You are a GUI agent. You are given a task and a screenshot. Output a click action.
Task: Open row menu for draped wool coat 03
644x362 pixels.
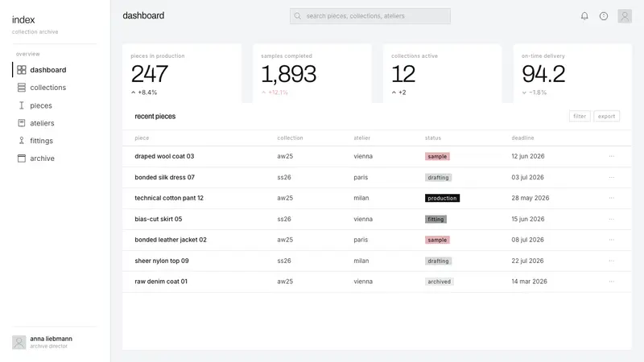(612, 156)
